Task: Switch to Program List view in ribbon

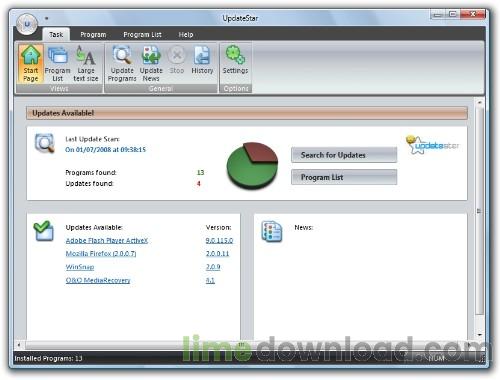Action: coord(57,64)
